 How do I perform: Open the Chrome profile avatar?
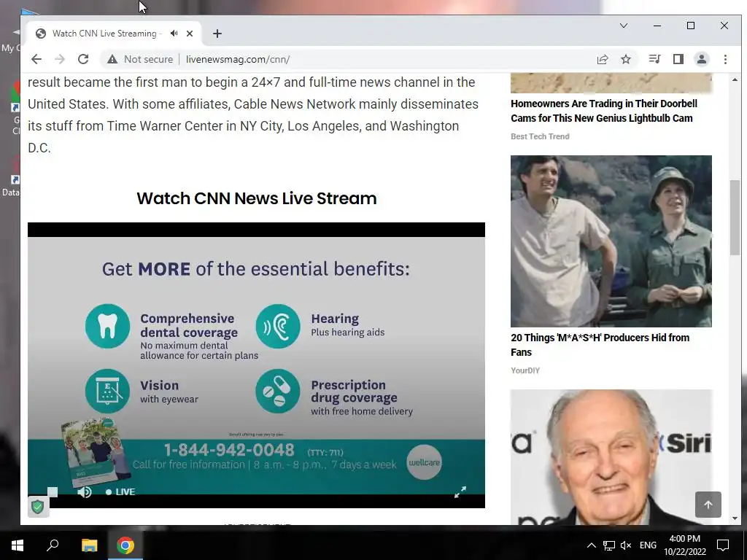point(702,59)
